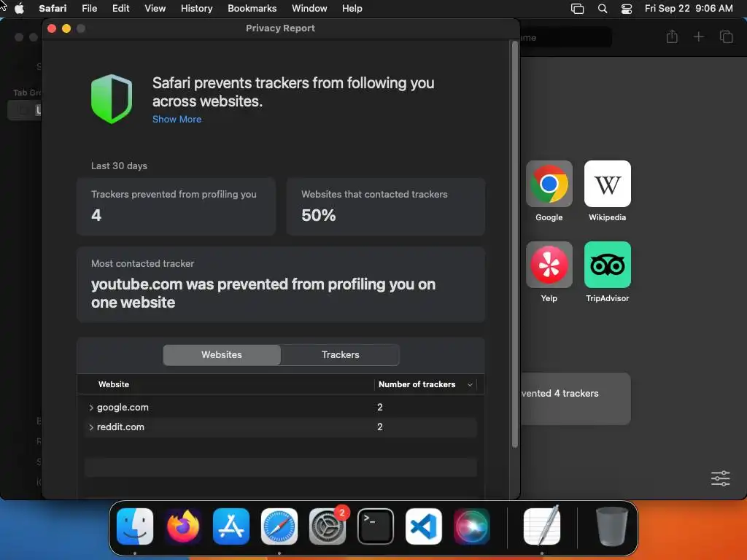The height and width of the screenshot is (560, 747).
Task: Open Control Center from the menu bar
Action: click(x=627, y=8)
